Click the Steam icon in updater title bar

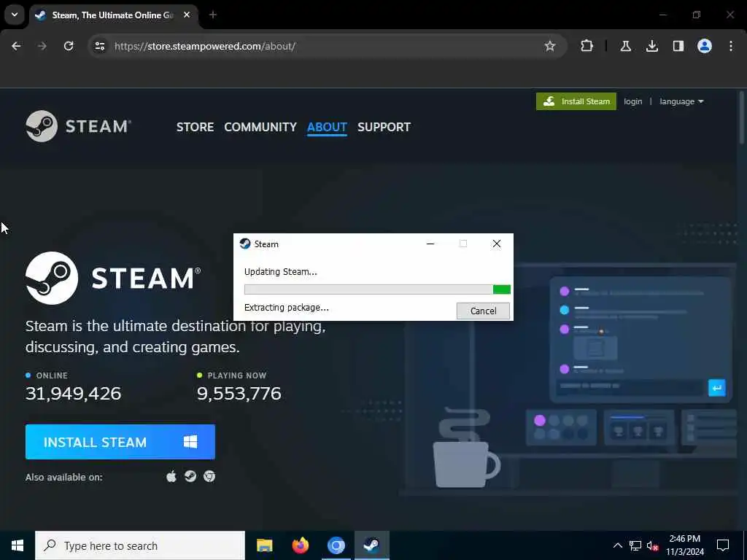coord(245,244)
